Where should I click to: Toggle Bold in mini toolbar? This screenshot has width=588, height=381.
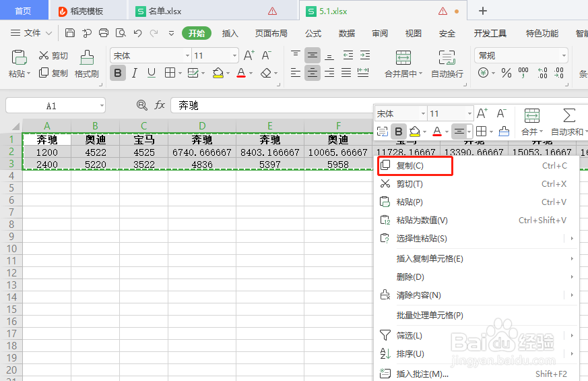click(x=399, y=131)
